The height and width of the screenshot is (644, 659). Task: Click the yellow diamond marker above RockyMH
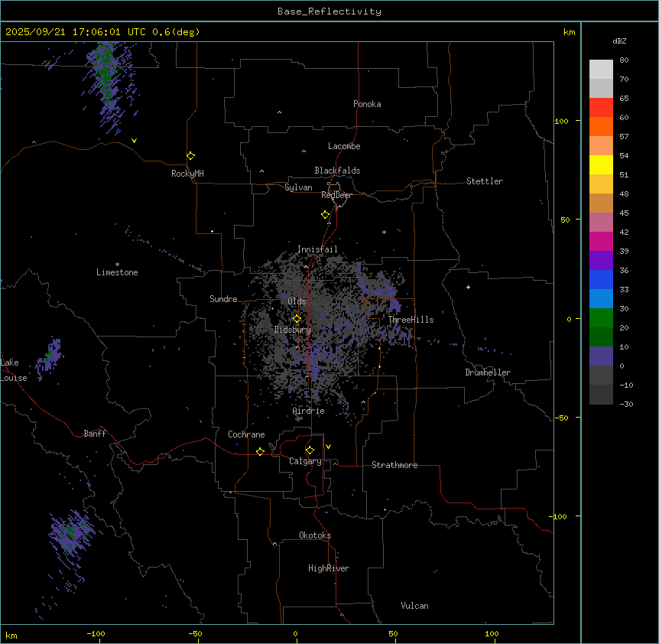(x=190, y=155)
